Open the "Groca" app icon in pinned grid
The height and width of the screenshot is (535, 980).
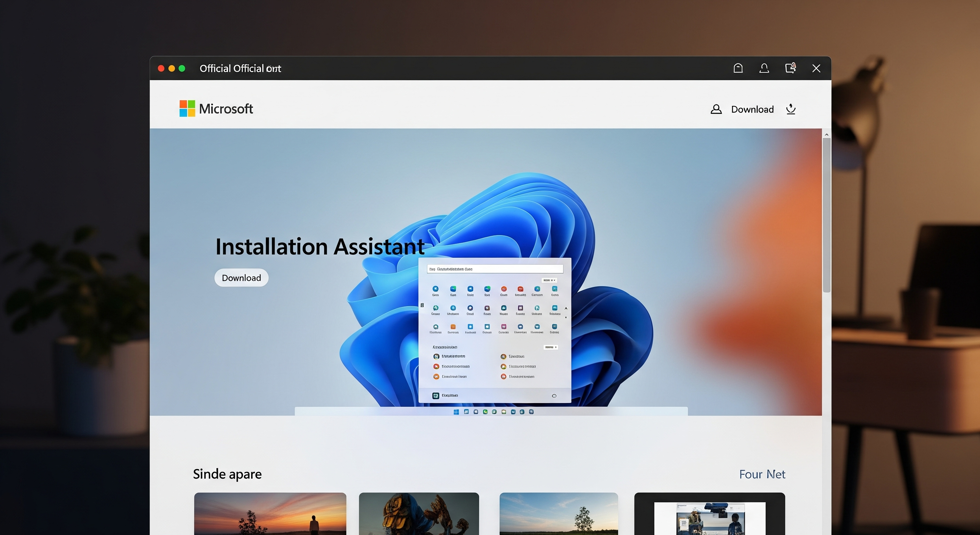(435, 308)
